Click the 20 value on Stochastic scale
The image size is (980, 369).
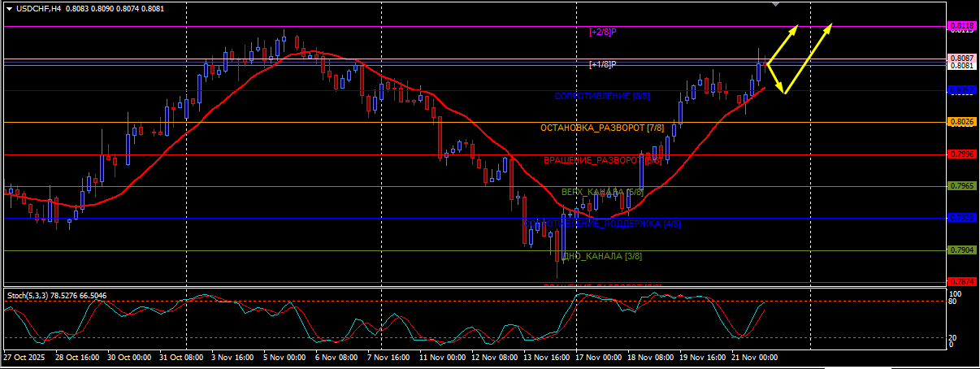pyautogui.click(x=954, y=337)
